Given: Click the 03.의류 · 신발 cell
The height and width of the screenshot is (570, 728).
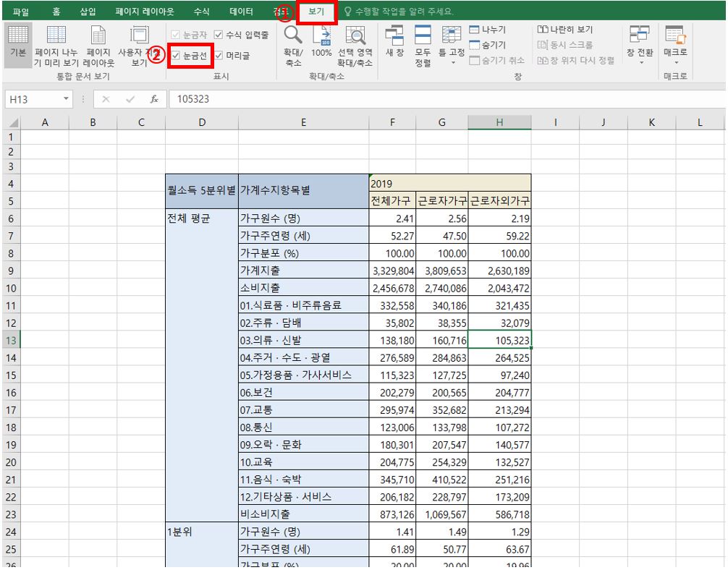Looking at the screenshot, I should pyautogui.click(x=304, y=340).
